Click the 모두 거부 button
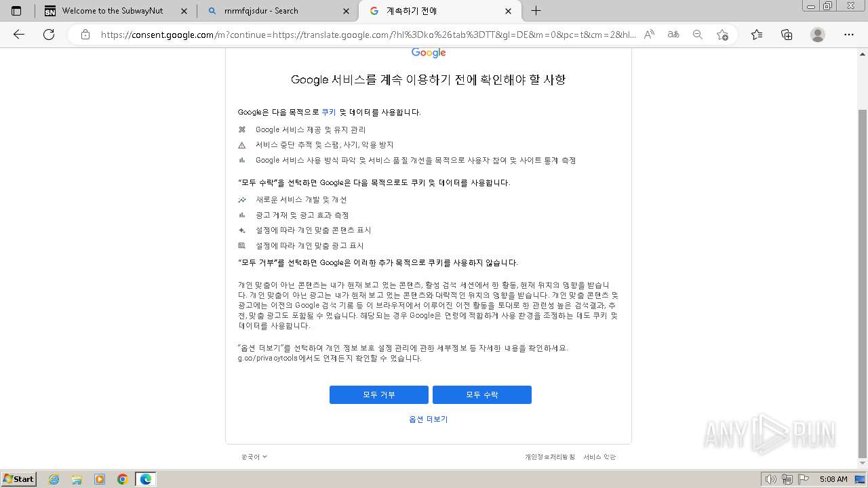This screenshot has height=488, width=868. (x=379, y=394)
